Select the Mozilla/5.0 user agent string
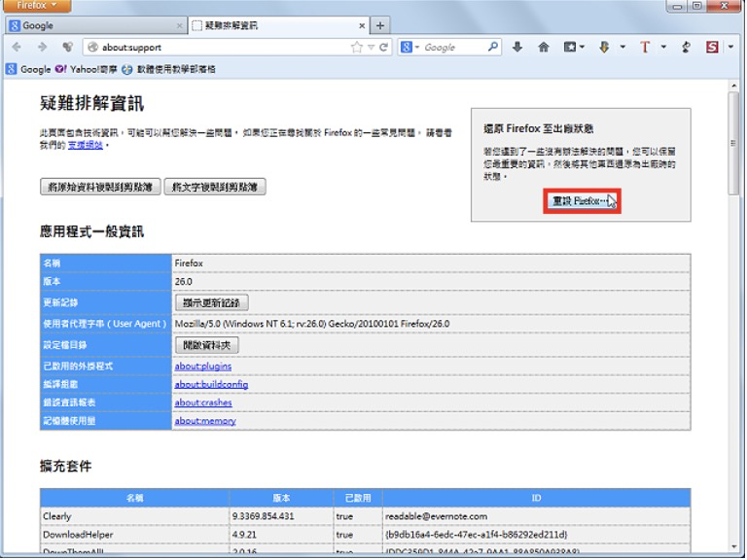 pyautogui.click(x=312, y=324)
